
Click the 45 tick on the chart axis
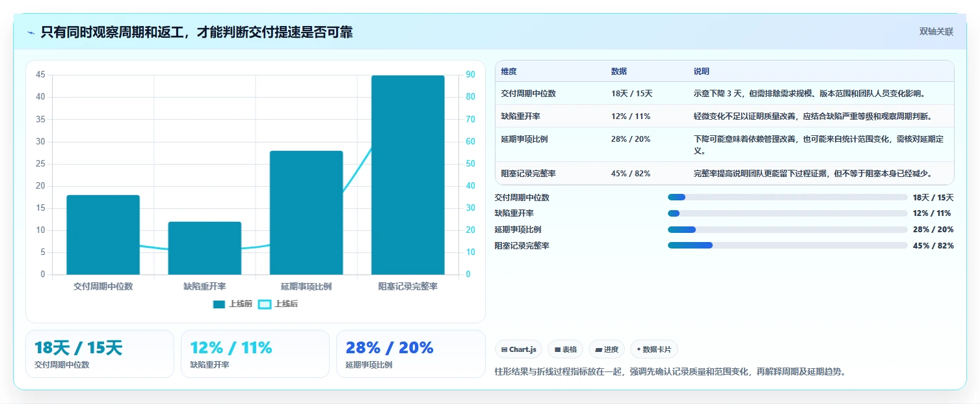(40, 75)
